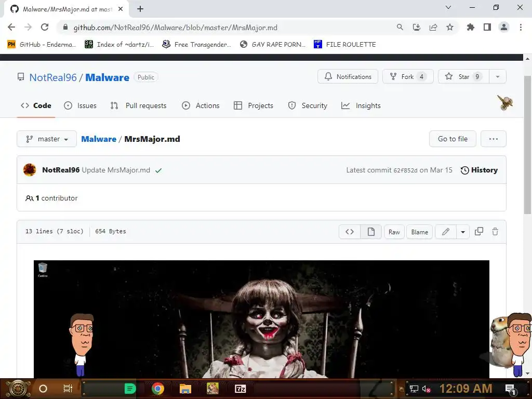This screenshot has height=399, width=532.
Task: Click the Notifications button
Action: pos(348,77)
